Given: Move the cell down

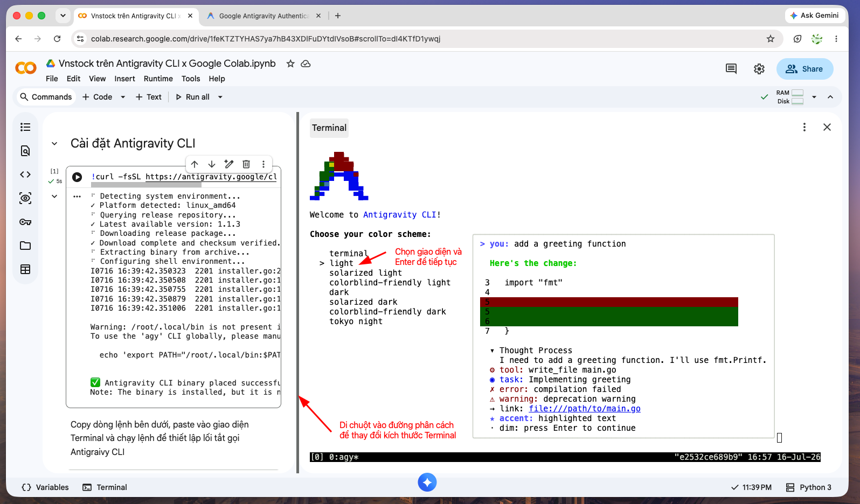Looking at the screenshot, I should pos(212,164).
